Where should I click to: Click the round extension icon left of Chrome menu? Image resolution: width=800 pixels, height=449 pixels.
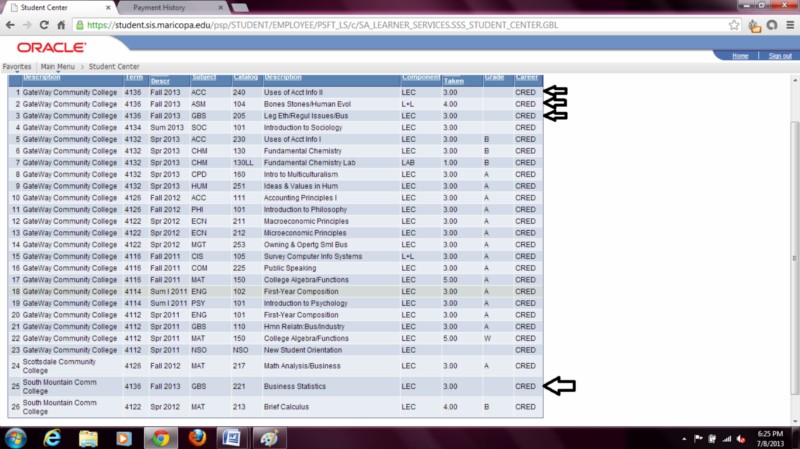772,25
